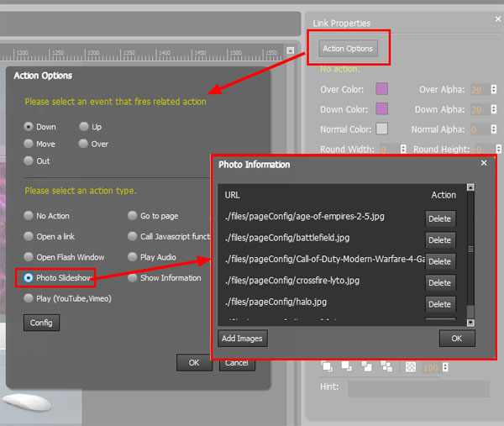Click OK in the Action Options dialog

point(194,363)
